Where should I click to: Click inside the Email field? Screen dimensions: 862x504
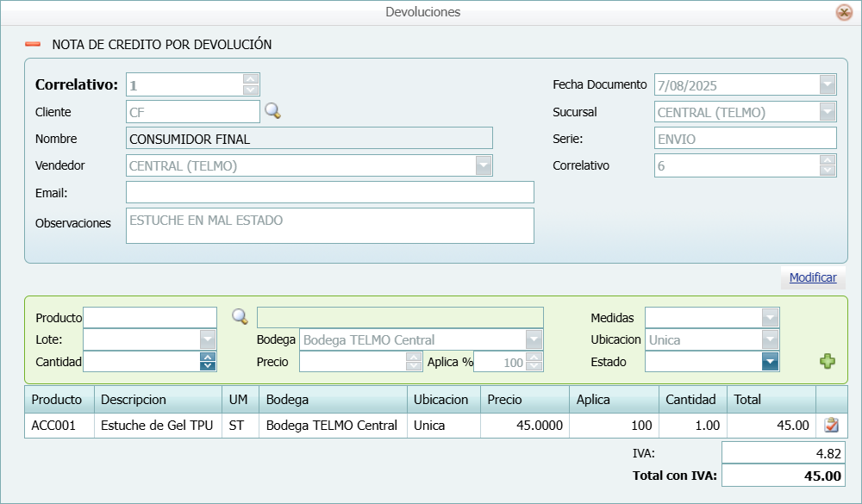(x=328, y=192)
